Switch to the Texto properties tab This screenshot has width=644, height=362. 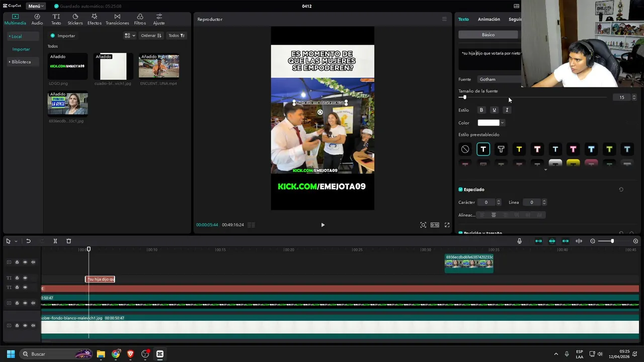[463, 19]
